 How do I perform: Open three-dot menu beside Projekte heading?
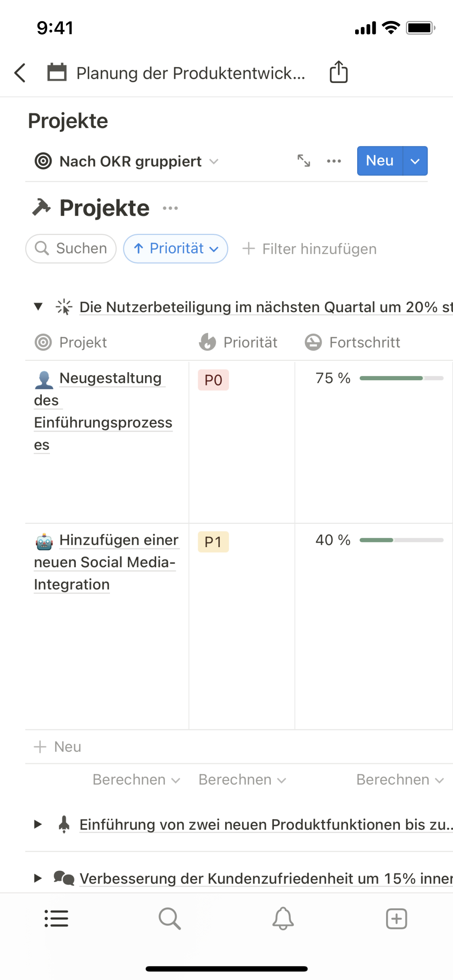pyautogui.click(x=170, y=208)
